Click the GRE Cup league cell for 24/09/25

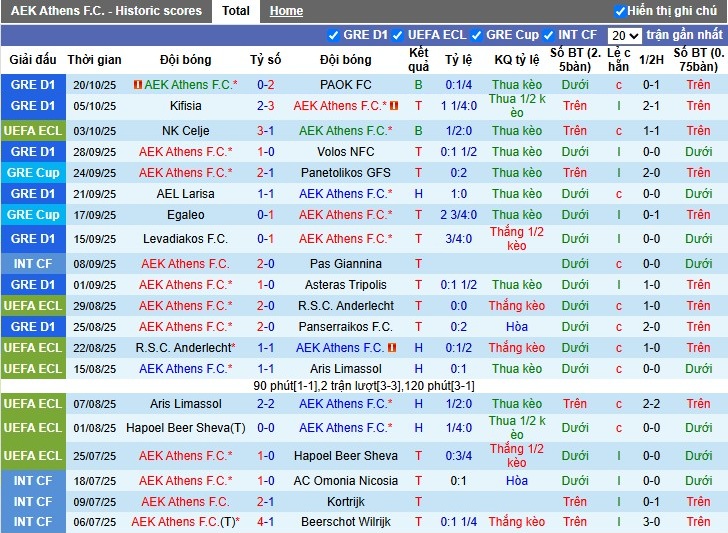pyautogui.click(x=33, y=173)
